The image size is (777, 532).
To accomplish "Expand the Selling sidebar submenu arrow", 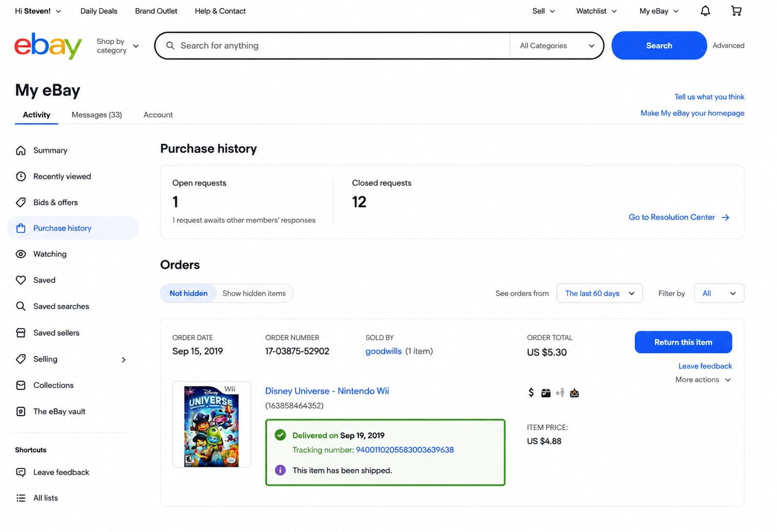I will pos(124,359).
